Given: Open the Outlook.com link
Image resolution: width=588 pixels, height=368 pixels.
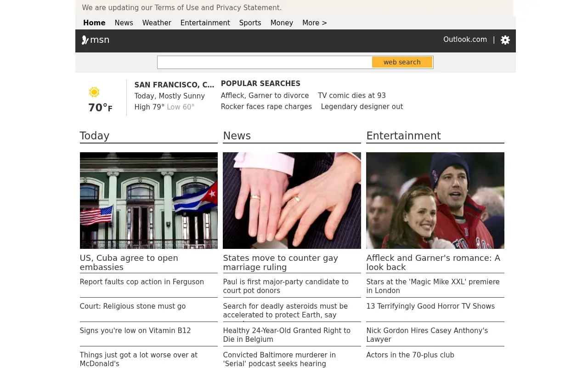Looking at the screenshot, I should (465, 40).
